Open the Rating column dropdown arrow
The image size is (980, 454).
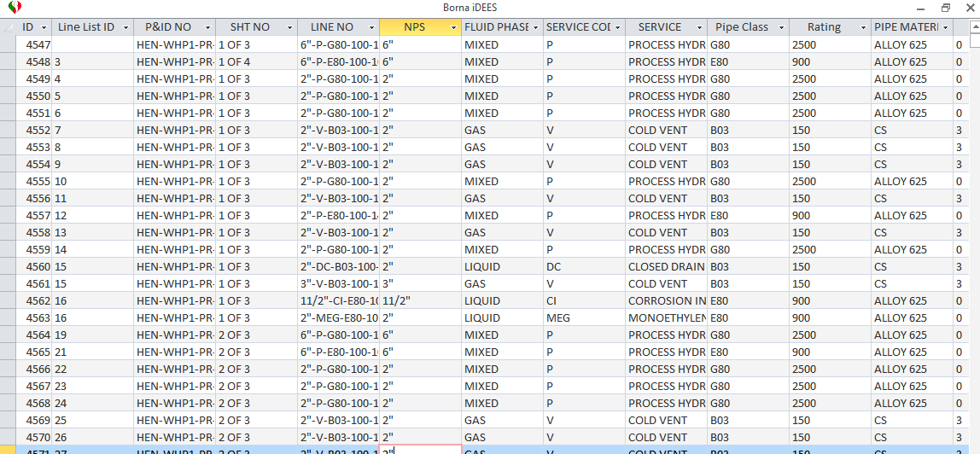[x=864, y=27]
